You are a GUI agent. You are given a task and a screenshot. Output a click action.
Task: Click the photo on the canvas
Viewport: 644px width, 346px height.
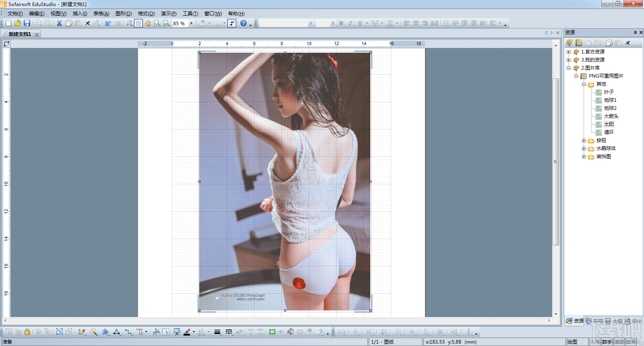[285, 181]
